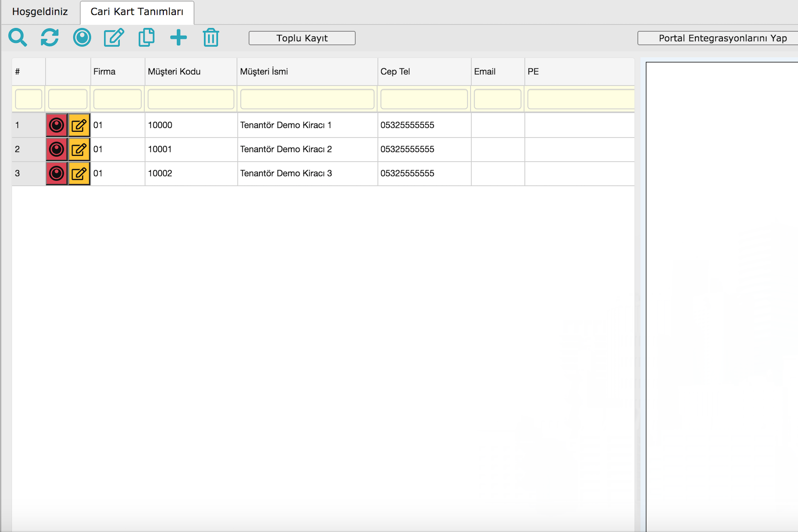Click red view icon for customer 10000
The width and height of the screenshot is (798, 532).
57,125
